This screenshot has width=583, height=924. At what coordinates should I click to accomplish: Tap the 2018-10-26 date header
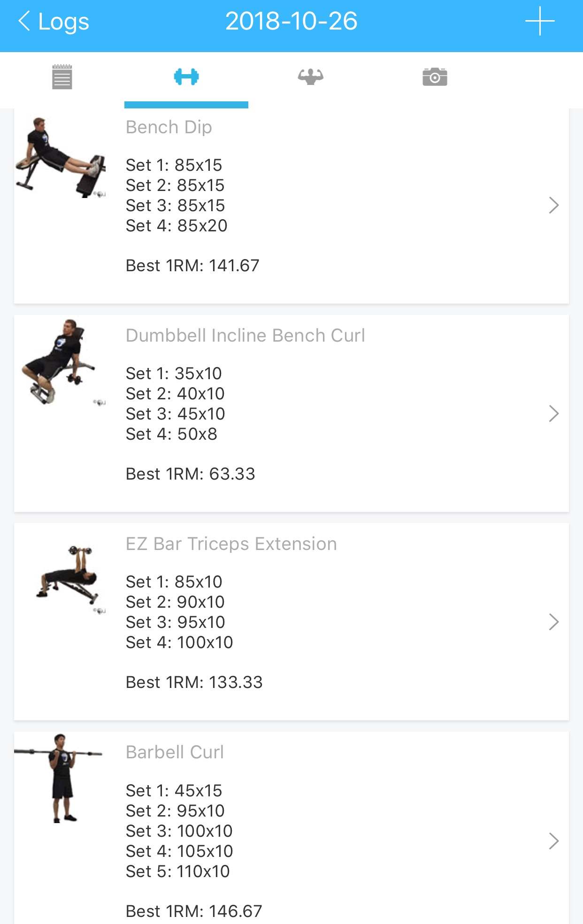tap(291, 22)
